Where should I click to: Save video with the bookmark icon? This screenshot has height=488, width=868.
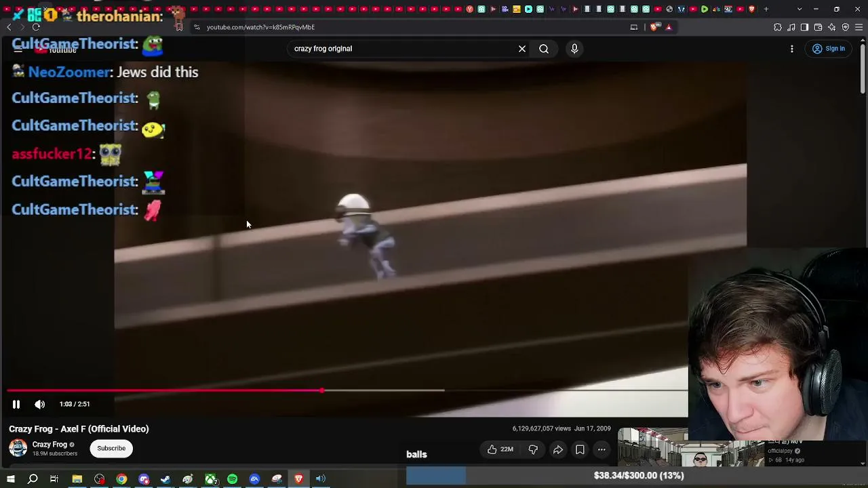[x=580, y=449]
